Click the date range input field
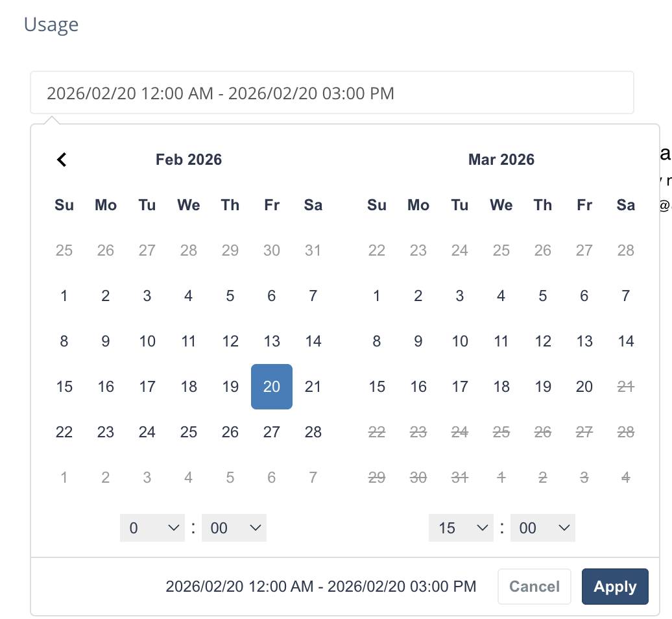This screenshot has height=619, width=672. (331, 93)
